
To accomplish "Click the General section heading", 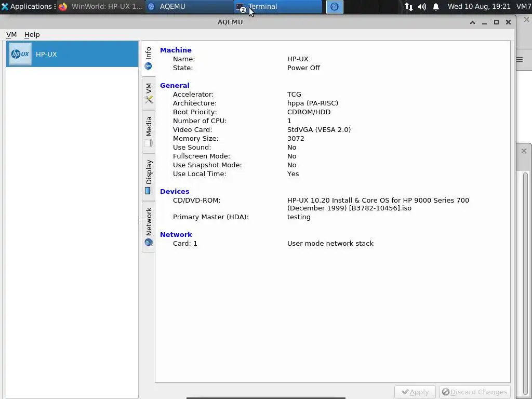I will 175,86.
